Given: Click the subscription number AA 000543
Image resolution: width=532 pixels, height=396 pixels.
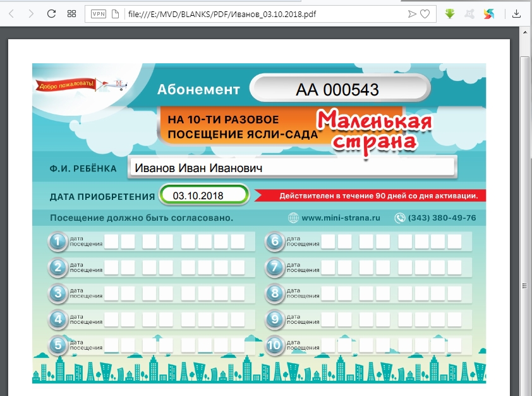Looking at the screenshot, I should [337, 89].
